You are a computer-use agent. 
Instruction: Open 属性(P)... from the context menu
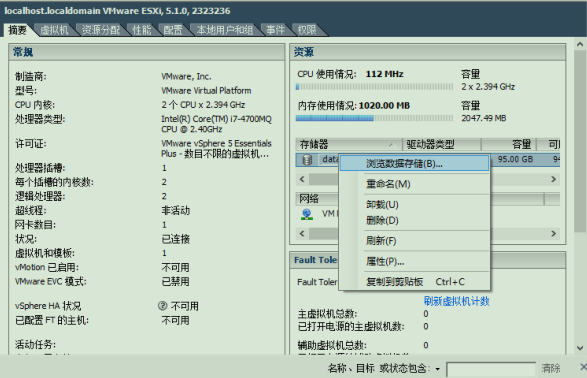coord(414,261)
